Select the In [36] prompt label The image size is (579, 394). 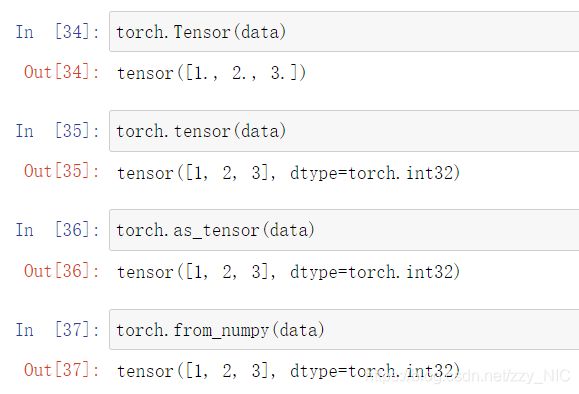58,230
